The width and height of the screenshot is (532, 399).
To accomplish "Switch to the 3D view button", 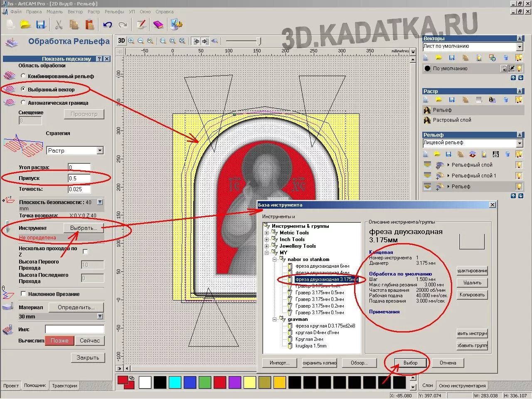I will pyautogui.click(x=121, y=41).
